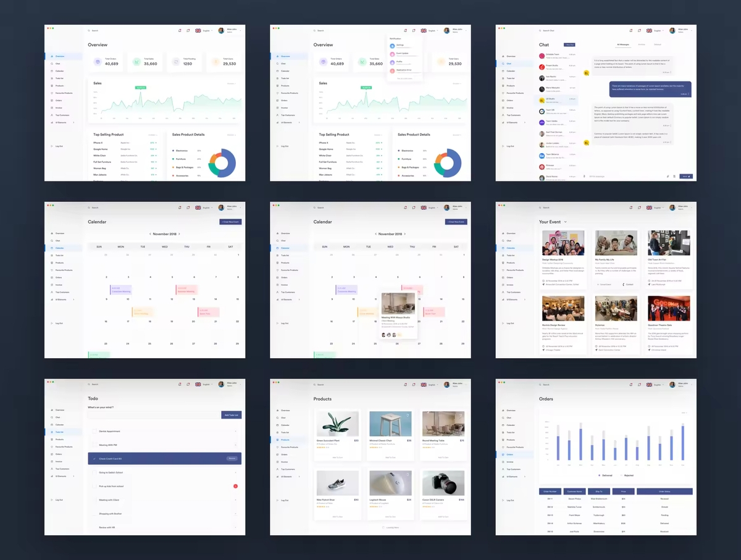
Task: Click the heart icon on the Minimal Classic Chair product
Action: 408,416
